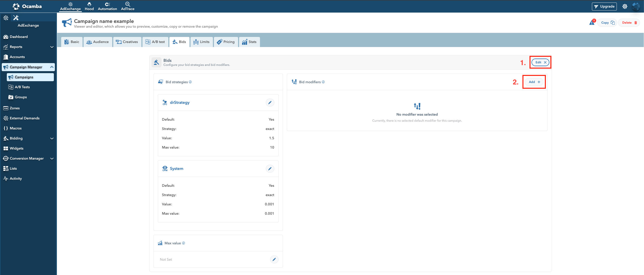Add a new bid modifier

[534, 82]
